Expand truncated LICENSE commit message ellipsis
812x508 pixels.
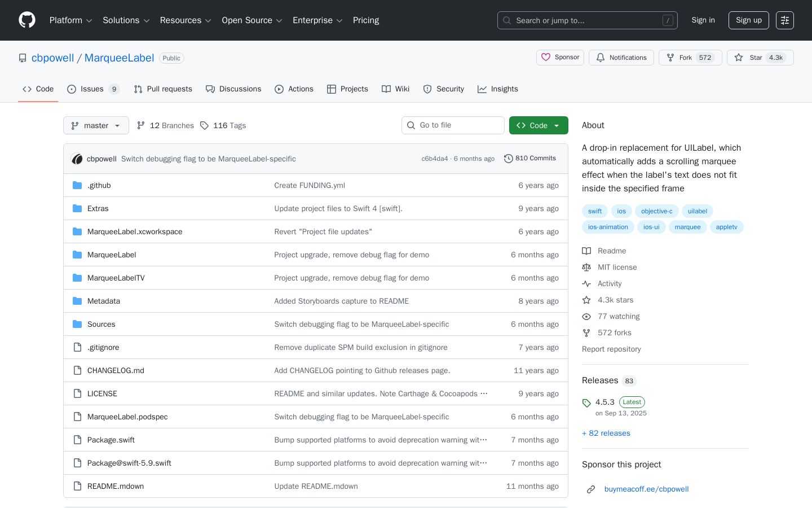(484, 393)
